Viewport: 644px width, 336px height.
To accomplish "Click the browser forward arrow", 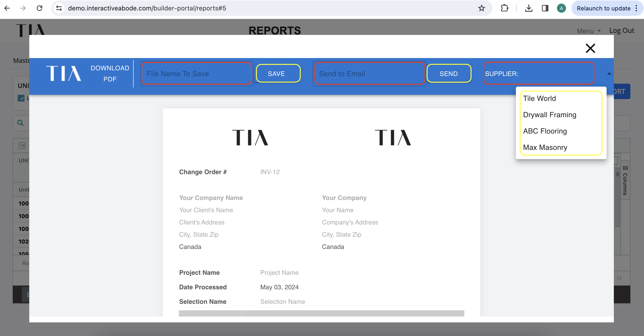I will (23, 8).
